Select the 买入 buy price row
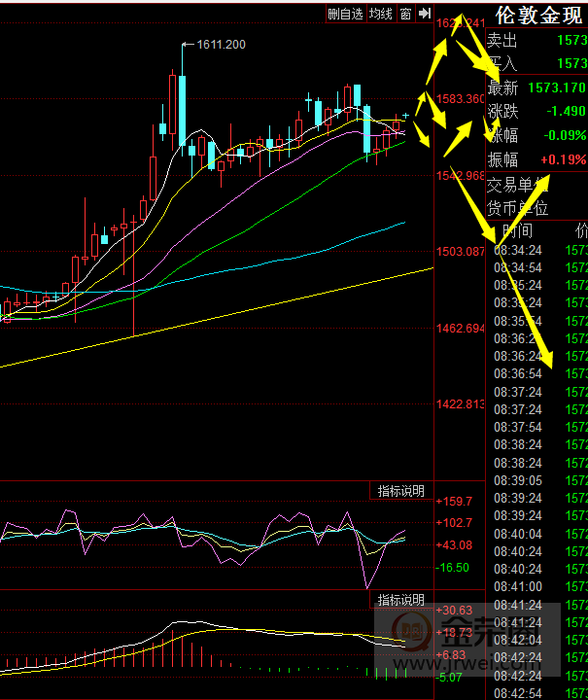The image size is (588, 700). pyautogui.click(x=536, y=63)
